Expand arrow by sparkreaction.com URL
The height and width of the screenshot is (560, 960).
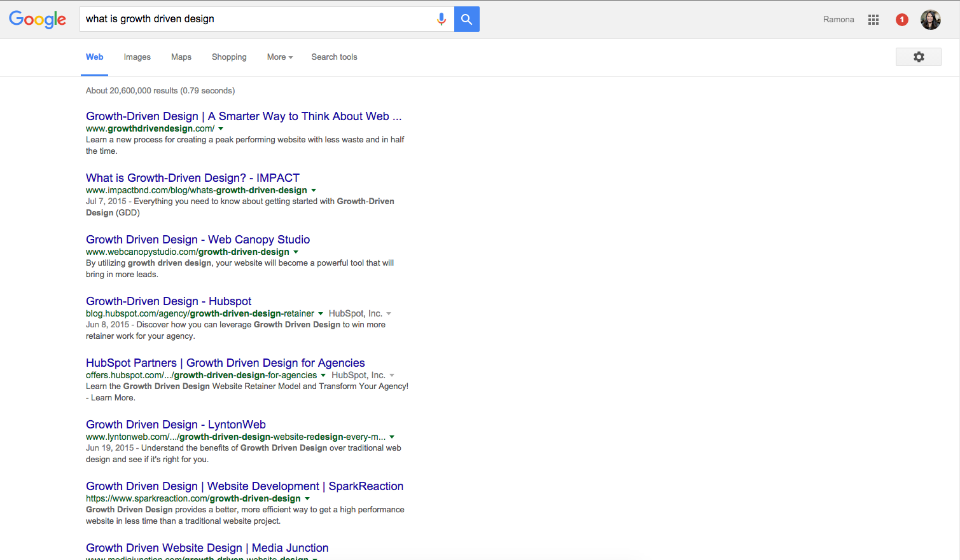pos(307,498)
